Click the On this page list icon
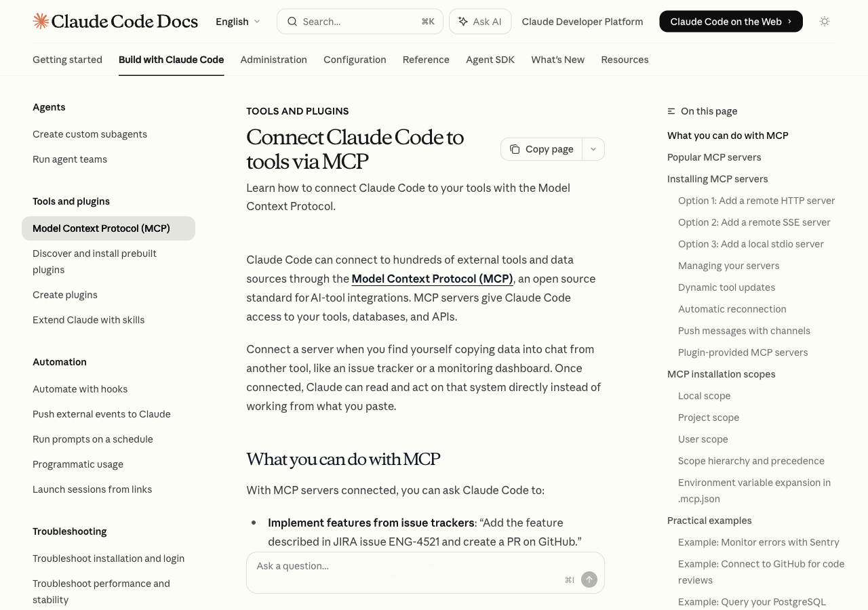This screenshot has height=610, width=868. click(671, 111)
